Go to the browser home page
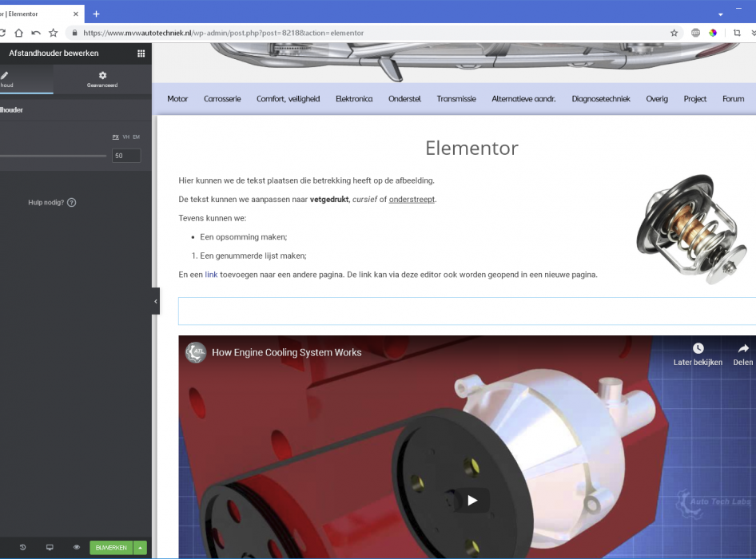 coord(19,33)
